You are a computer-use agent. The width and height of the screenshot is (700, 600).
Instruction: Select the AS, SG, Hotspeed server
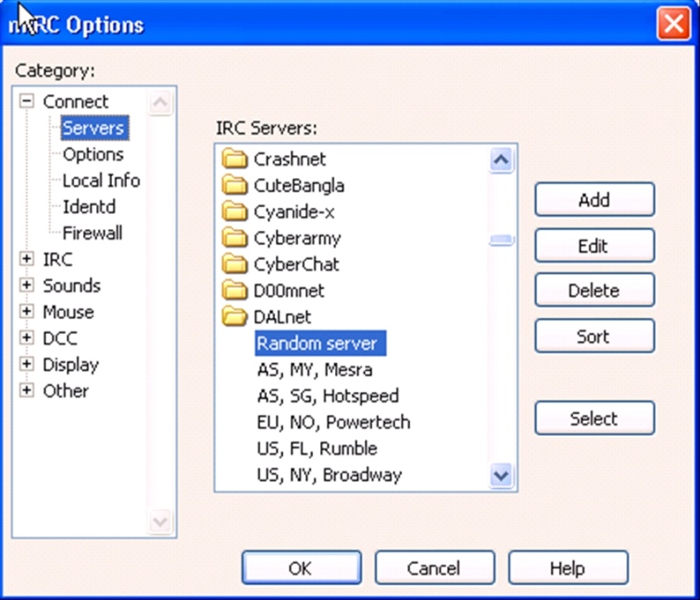coord(327,395)
